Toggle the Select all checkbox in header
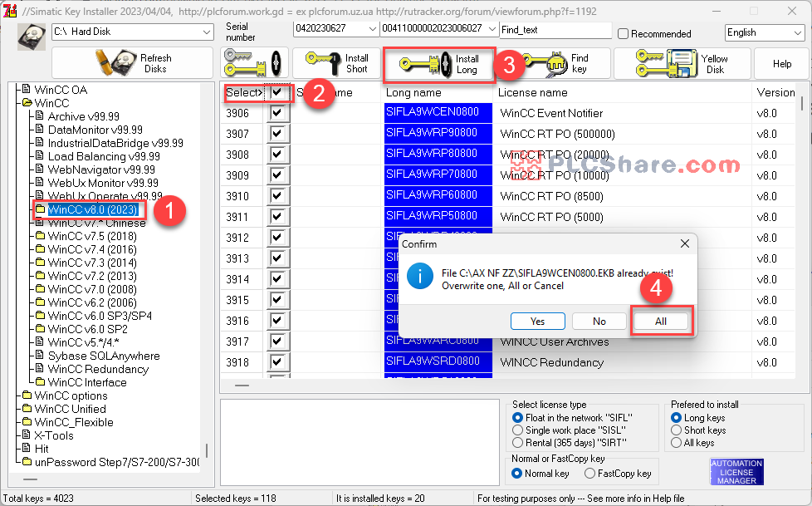This screenshot has width=812, height=506. point(277,92)
